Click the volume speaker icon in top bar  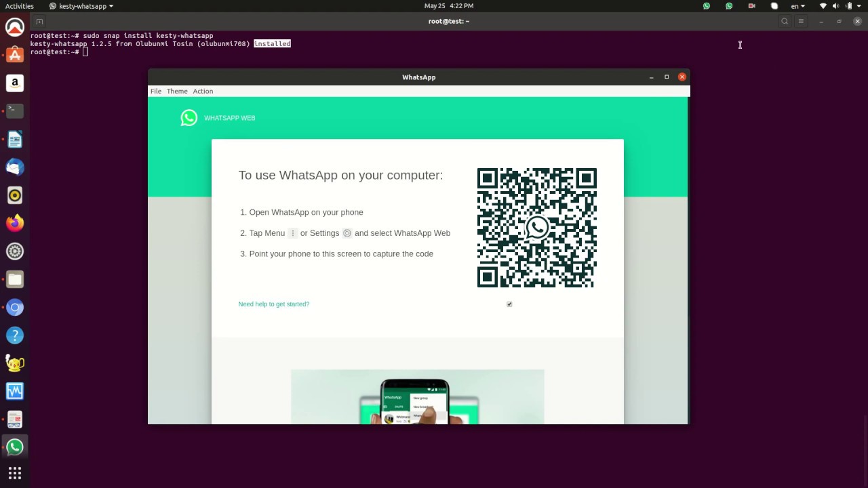point(836,6)
